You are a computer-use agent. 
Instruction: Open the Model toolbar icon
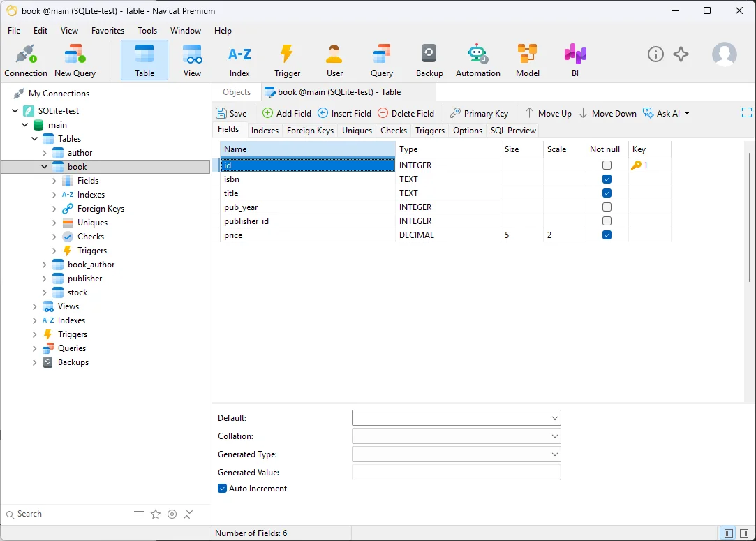[x=528, y=61]
